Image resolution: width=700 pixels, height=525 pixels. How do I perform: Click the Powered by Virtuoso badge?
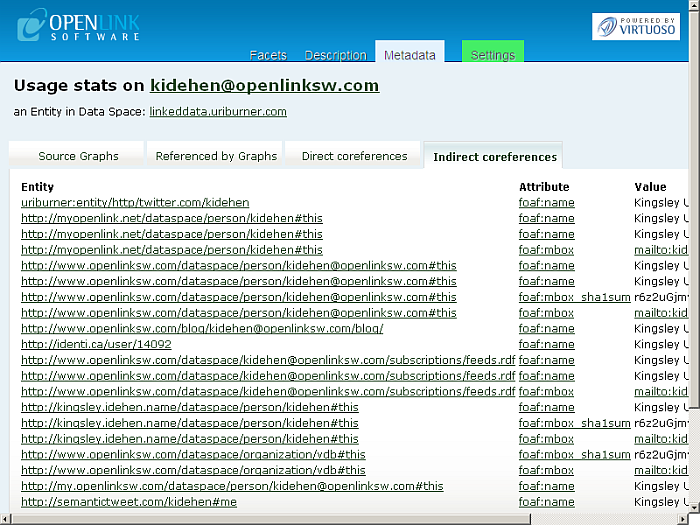pos(636,26)
